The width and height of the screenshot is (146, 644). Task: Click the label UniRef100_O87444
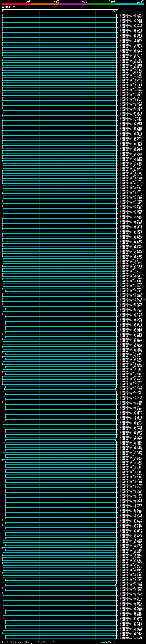point(131,314)
